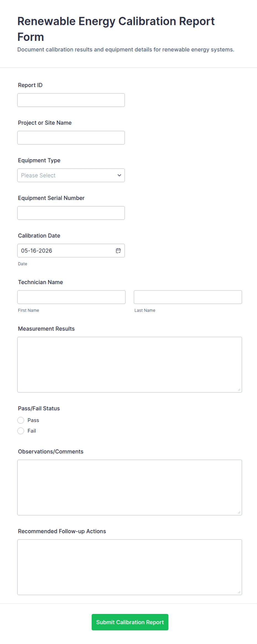Submit the Calibration Report
The width and height of the screenshot is (257, 644).
coord(130,622)
